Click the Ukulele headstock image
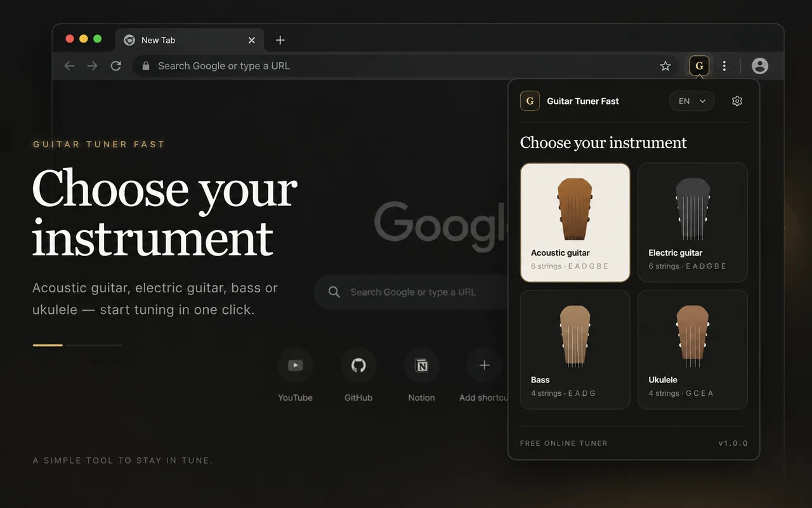Viewport: 812px width, 508px height. (693, 336)
